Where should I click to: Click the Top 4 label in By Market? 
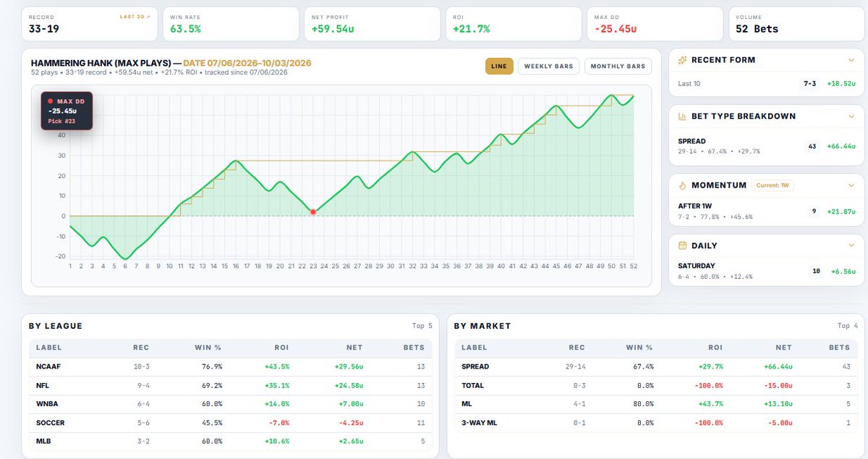pos(848,326)
